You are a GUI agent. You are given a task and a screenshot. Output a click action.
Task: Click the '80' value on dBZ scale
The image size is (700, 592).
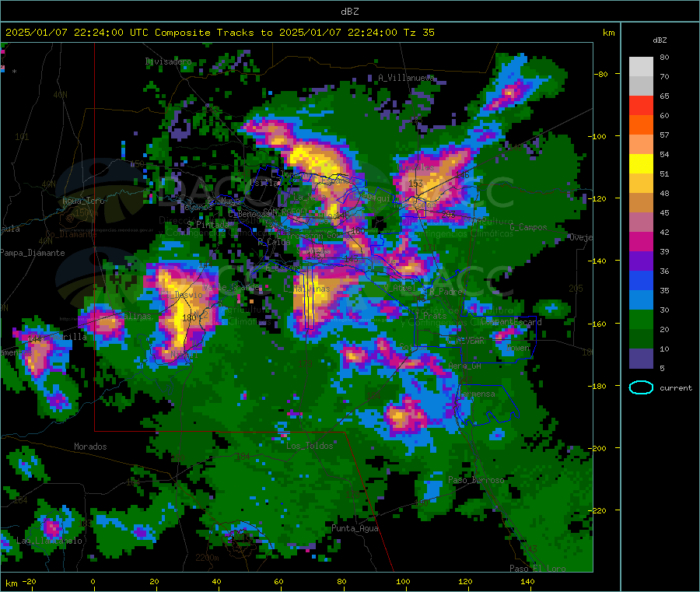click(664, 57)
